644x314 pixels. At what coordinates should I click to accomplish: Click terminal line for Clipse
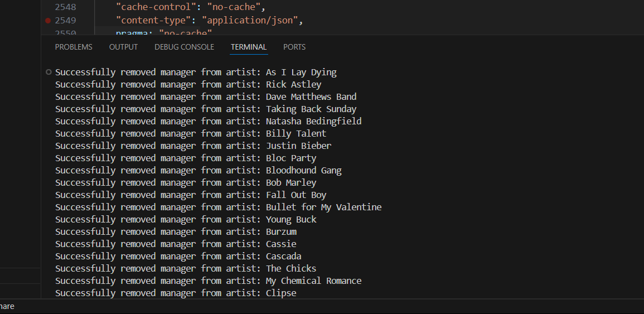[x=176, y=293]
